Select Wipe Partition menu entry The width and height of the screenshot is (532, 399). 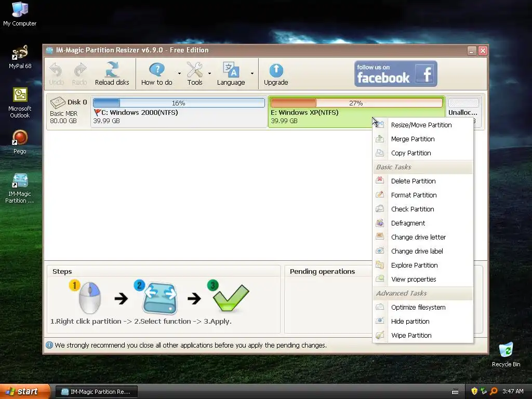[x=423, y=336]
